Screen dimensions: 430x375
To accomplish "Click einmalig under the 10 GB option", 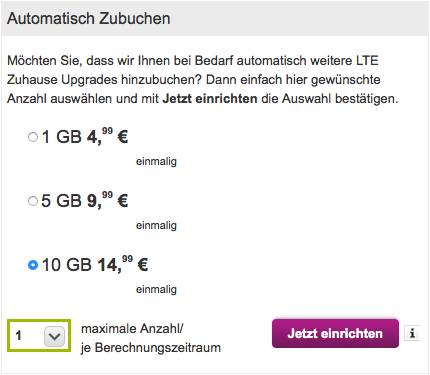I will (156, 290).
